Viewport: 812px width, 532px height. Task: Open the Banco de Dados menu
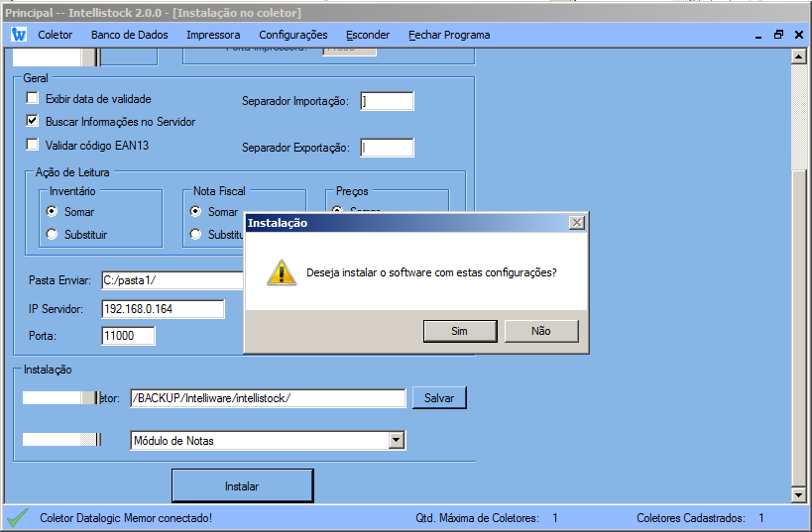tap(130, 35)
